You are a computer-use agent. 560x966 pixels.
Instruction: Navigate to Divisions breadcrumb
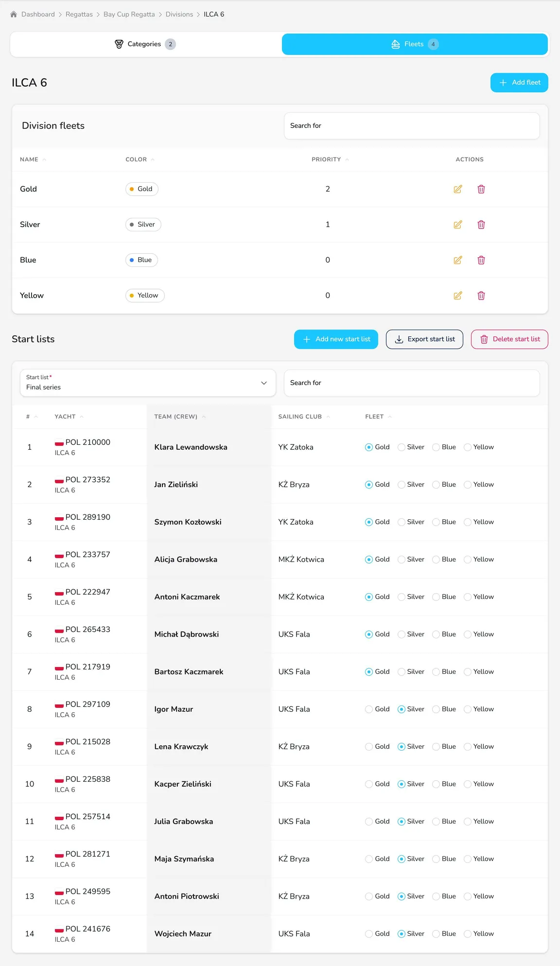click(179, 15)
